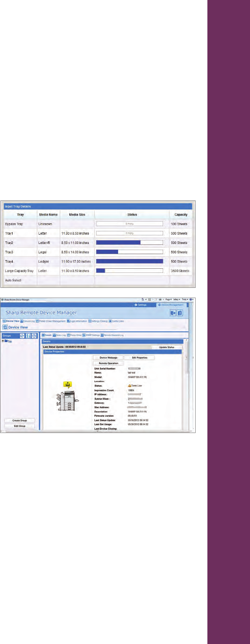Click the Create Group button
The image size is (250, 644).
pyautogui.click(x=20, y=420)
